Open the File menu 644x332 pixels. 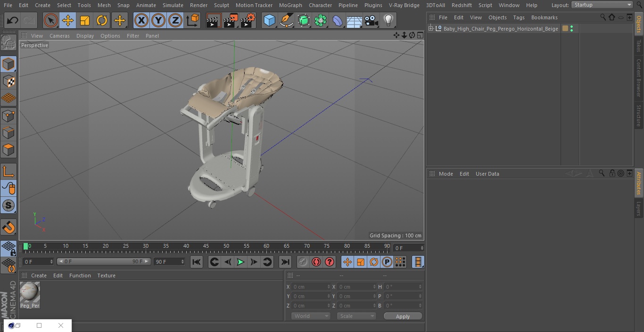pyautogui.click(x=8, y=5)
